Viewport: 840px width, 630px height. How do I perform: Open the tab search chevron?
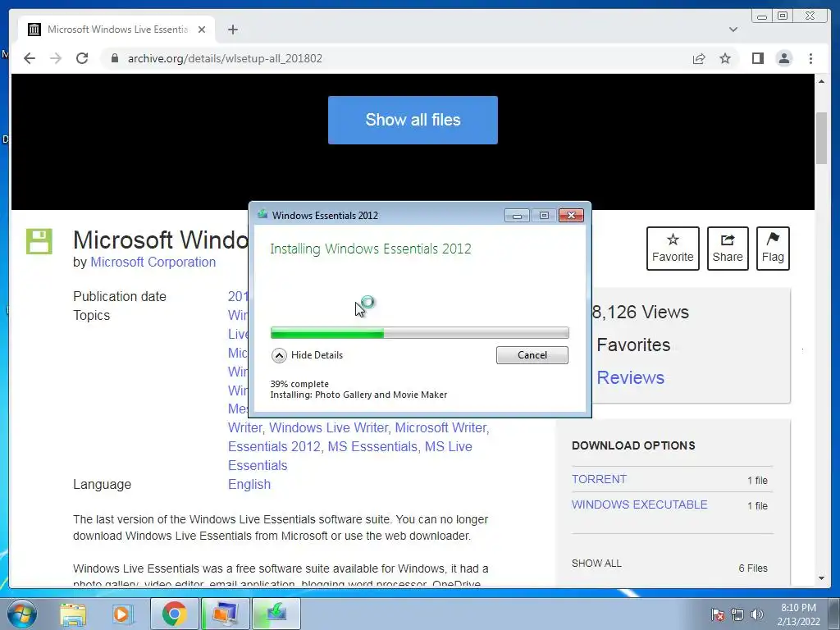tap(733, 30)
